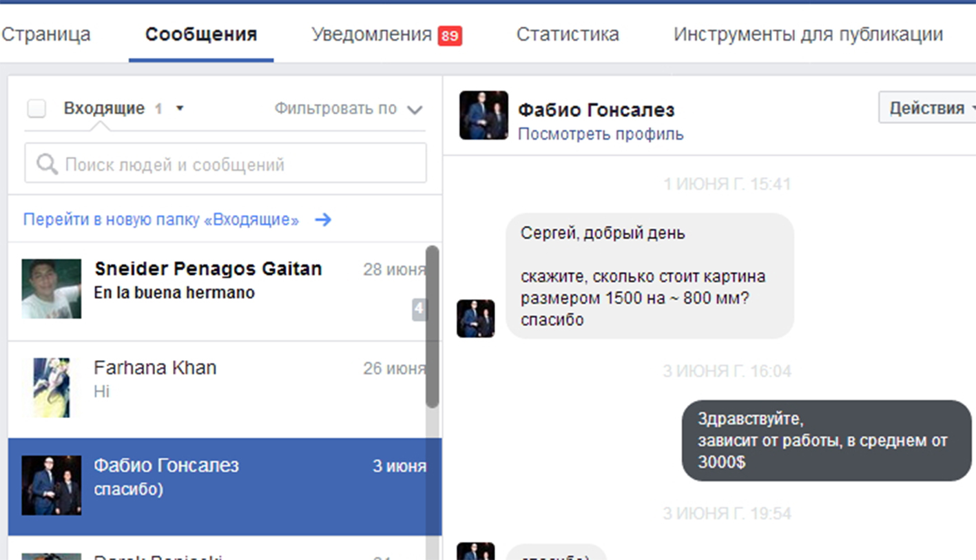Click the blue arrow next to the new inbox link
Viewport: 976px width, 560px height.
323,220
